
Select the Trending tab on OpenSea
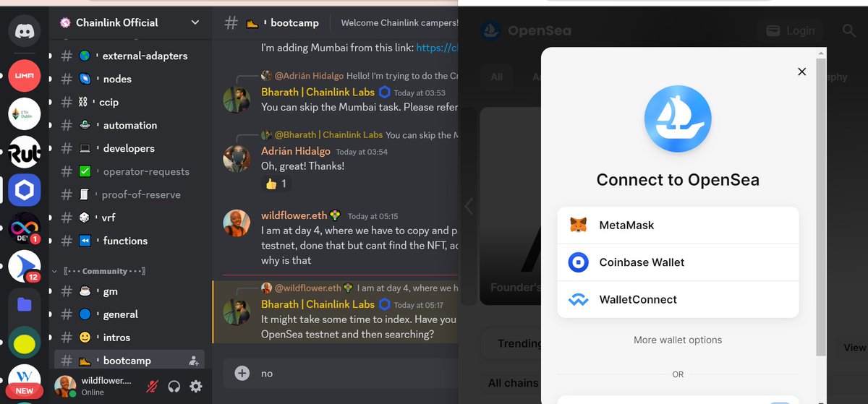pyautogui.click(x=519, y=344)
